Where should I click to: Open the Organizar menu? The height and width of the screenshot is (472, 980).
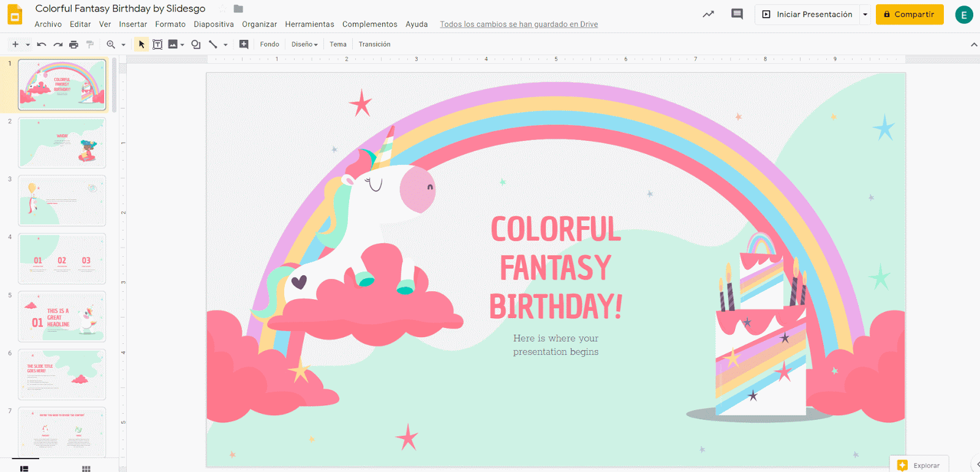[259, 25]
